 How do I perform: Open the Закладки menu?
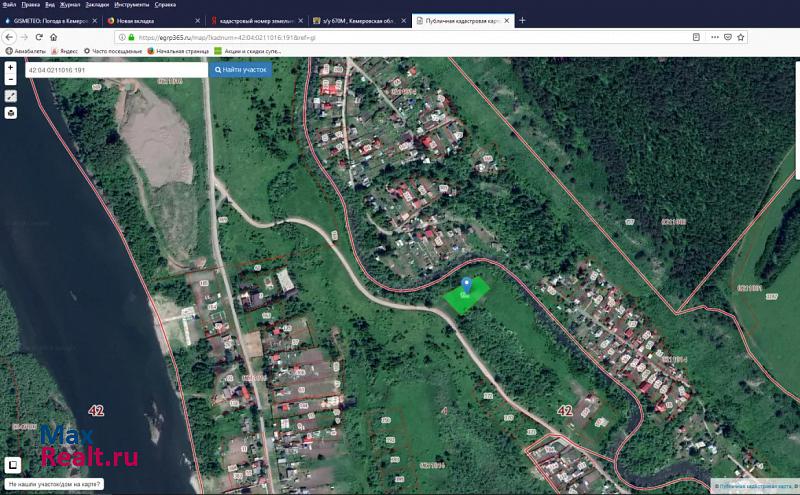coord(96,4)
